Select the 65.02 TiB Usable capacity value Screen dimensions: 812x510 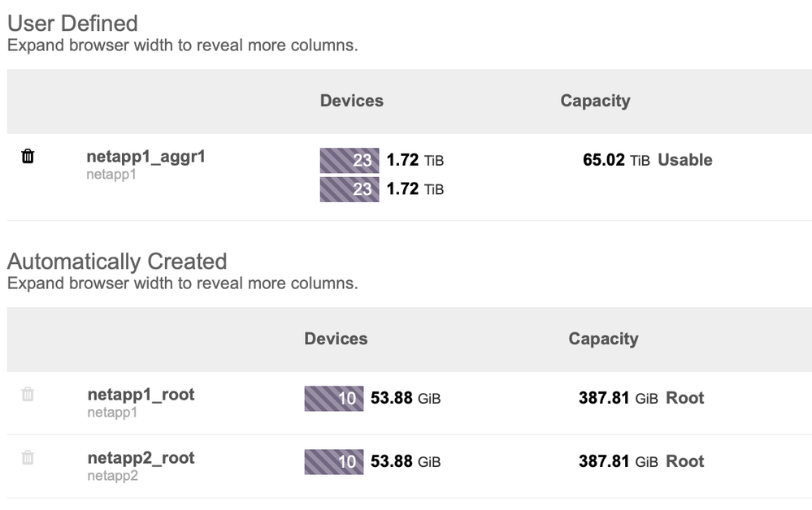(x=647, y=160)
